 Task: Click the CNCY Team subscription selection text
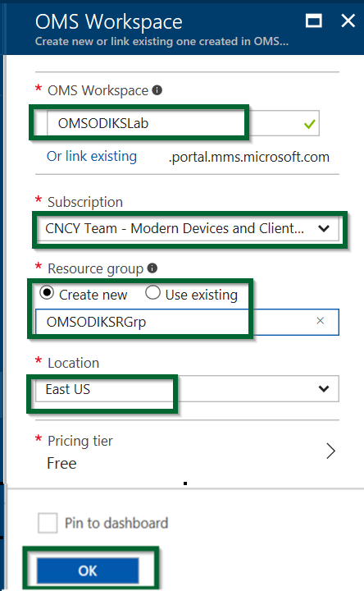click(x=175, y=228)
